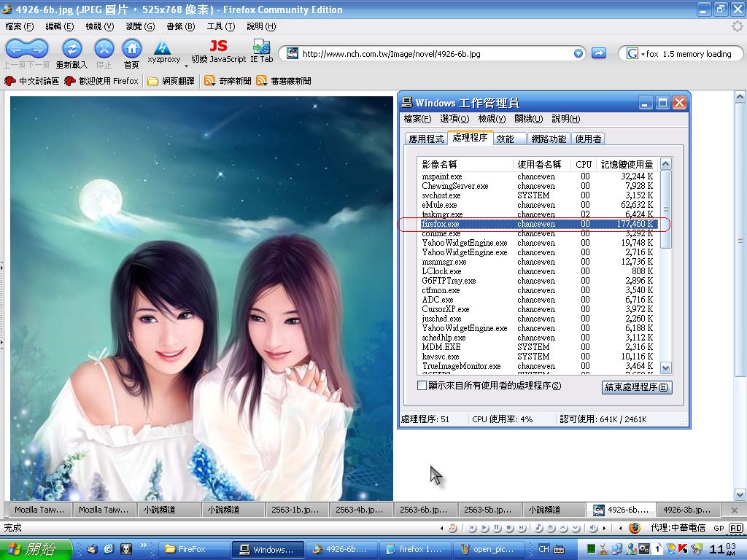The image size is (747, 560).
Task: Expand the quick launch overflow chevron
Action: (143, 545)
